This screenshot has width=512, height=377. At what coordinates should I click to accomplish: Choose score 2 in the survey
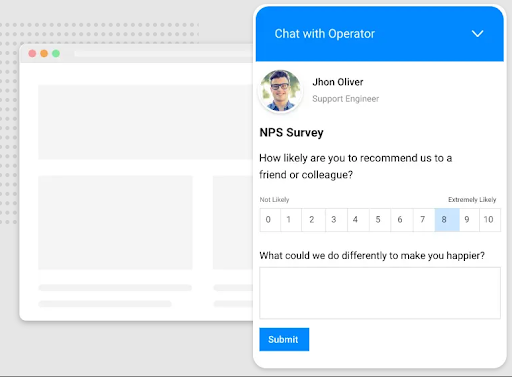tap(313, 220)
